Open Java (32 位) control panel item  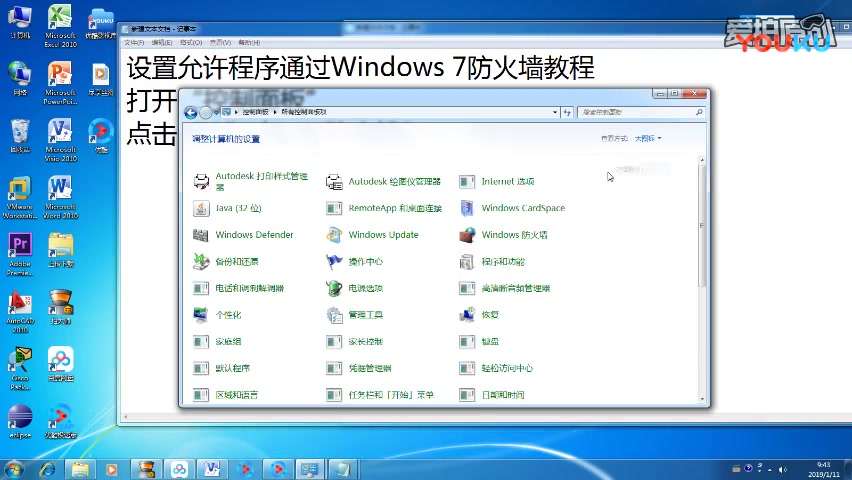[227, 208]
